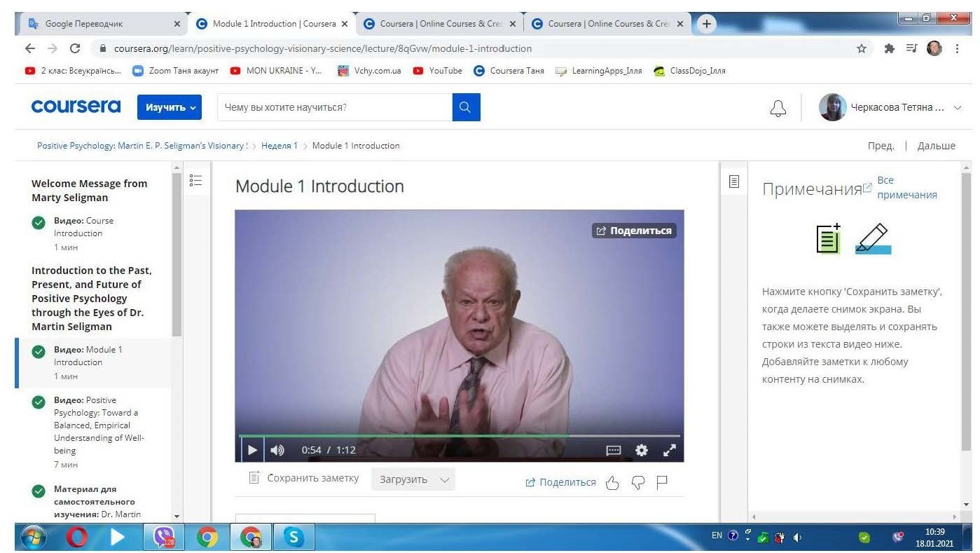The width and height of the screenshot is (980, 553).
Task: Report an issue with the flag icon
Action: [x=662, y=482]
